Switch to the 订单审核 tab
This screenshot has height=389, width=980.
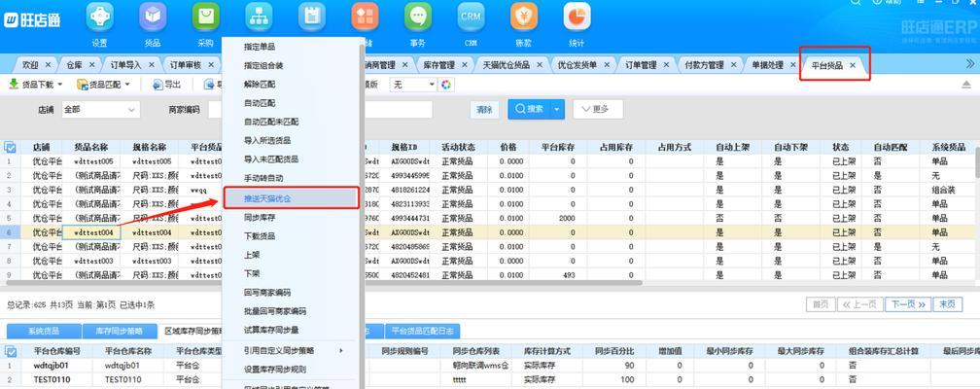coord(187,64)
